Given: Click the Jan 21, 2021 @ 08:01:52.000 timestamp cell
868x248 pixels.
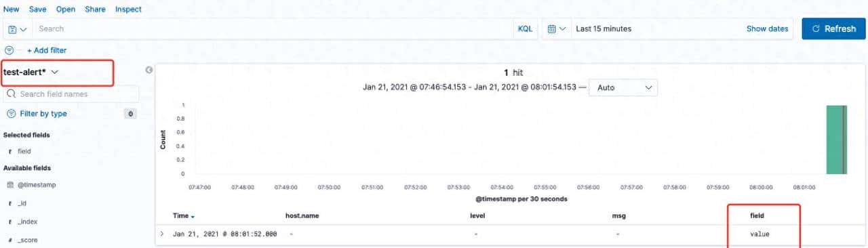Looking at the screenshot, I should (x=225, y=234).
